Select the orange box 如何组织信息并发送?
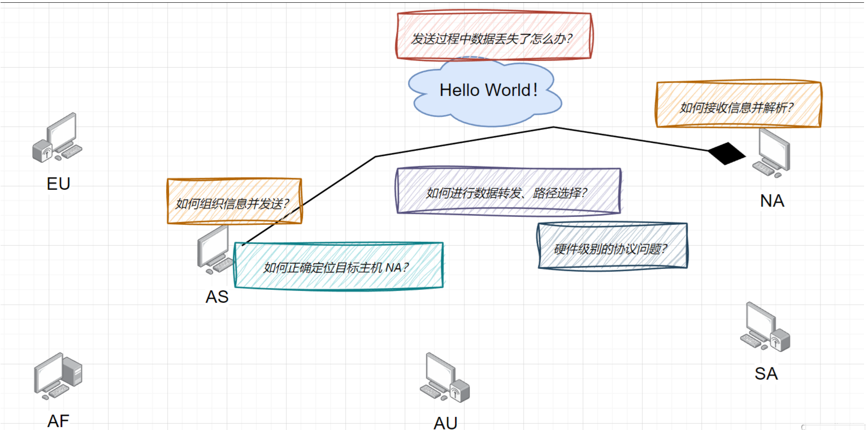Image resolution: width=868 pixels, height=430 pixels. (x=234, y=201)
